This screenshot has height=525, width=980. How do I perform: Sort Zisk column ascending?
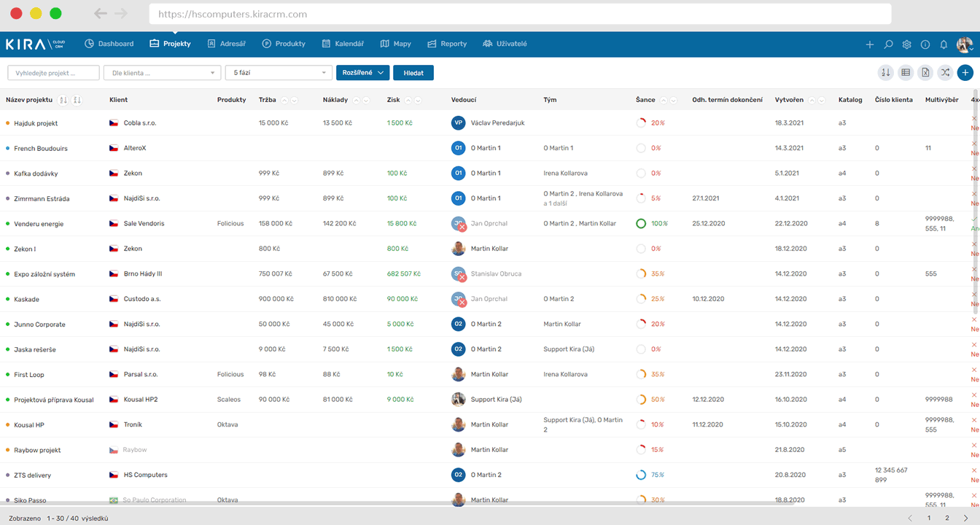[x=408, y=100]
